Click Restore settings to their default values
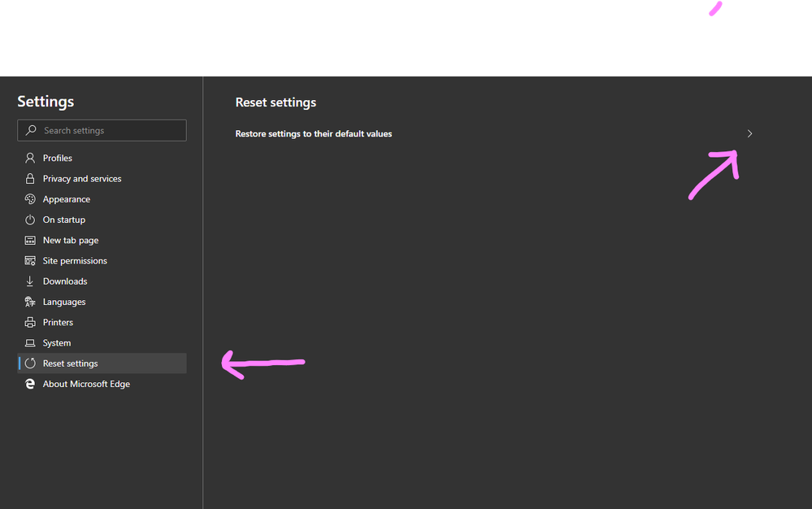Screen dimensions: 812x509 pos(313,133)
